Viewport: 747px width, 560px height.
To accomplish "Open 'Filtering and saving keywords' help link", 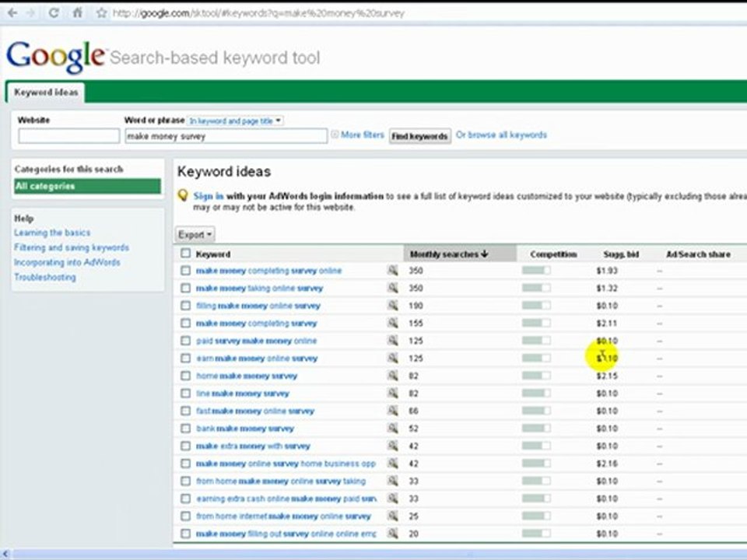I will pos(72,247).
